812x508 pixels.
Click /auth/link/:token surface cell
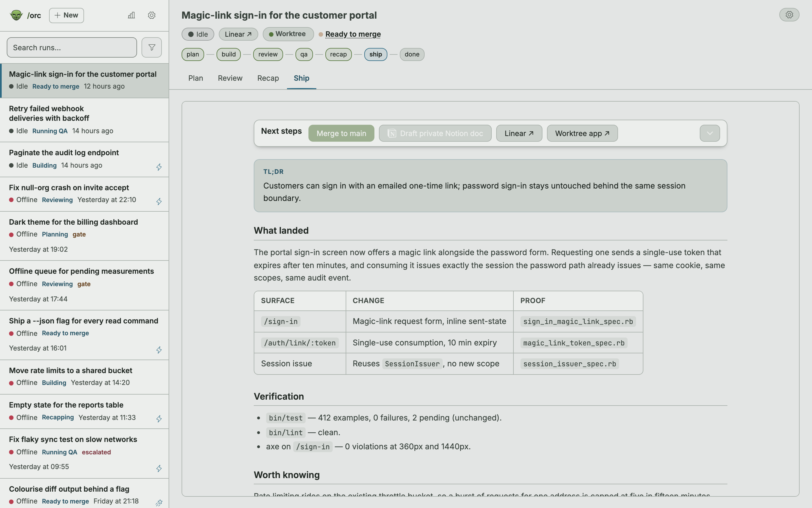[300, 343]
